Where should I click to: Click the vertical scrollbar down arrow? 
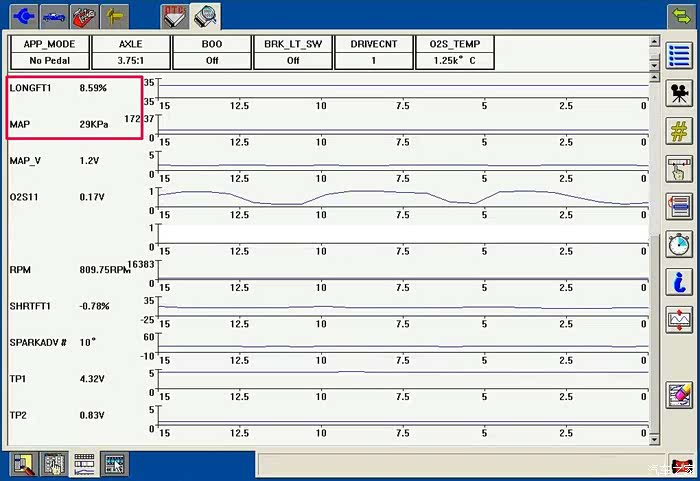655,437
